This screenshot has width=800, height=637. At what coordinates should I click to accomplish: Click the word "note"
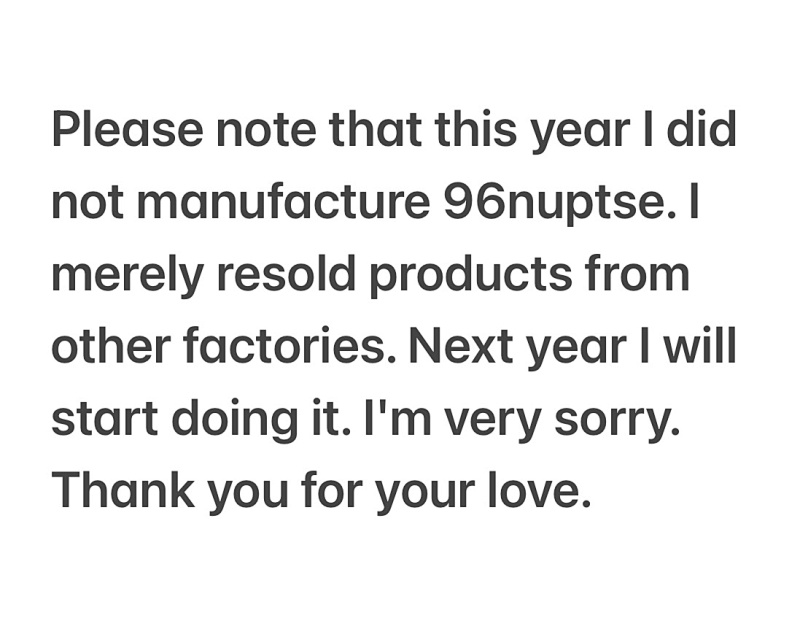[x=266, y=130]
